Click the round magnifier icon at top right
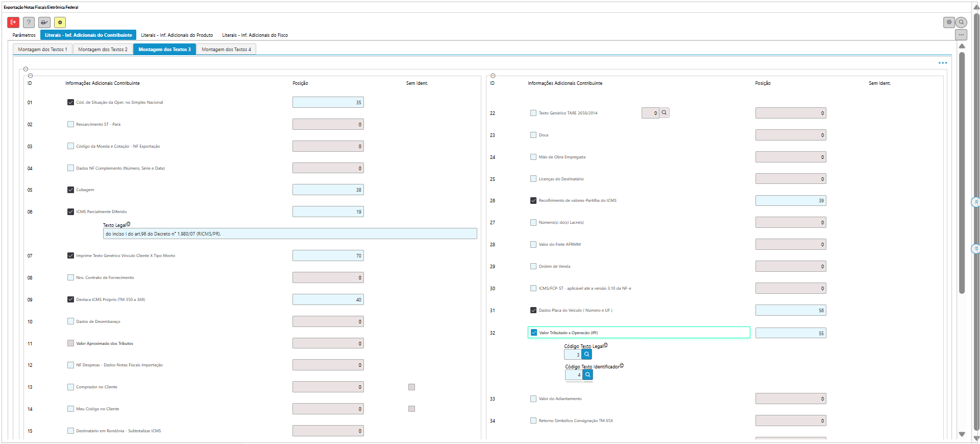 pyautogui.click(x=961, y=22)
